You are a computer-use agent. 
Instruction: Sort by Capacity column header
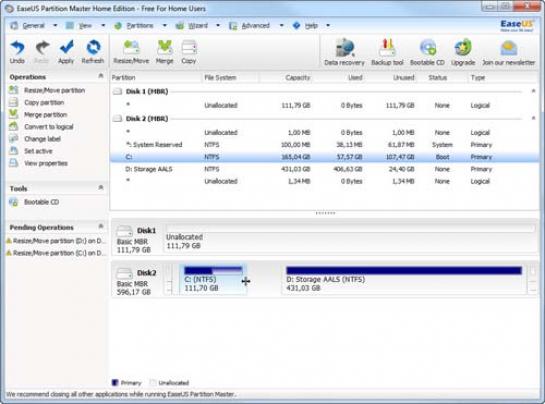pos(298,78)
